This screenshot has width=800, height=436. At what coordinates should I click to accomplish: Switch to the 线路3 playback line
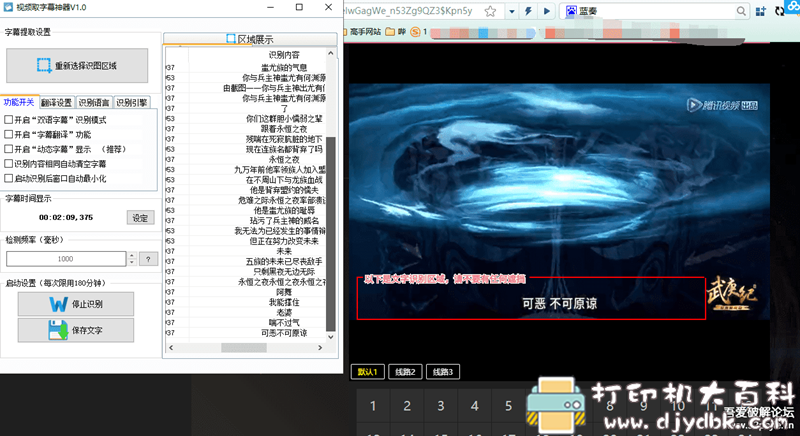[x=443, y=372]
